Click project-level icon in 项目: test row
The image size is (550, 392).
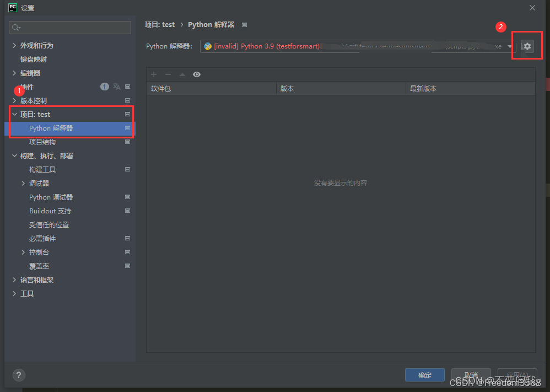(128, 115)
